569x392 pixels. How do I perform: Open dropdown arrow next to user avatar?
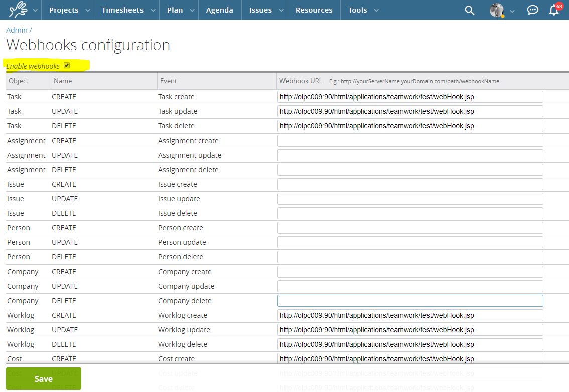click(512, 11)
